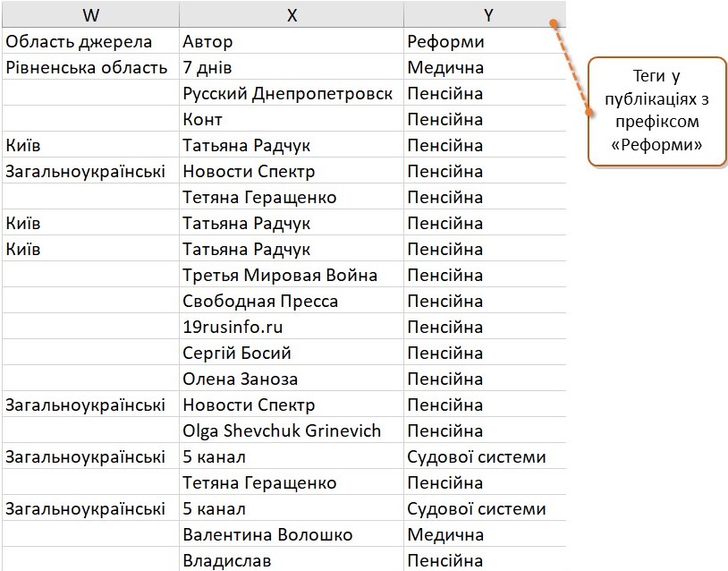728x571 pixels.
Task: Select 'Пенсійна' in the '19rusinfo.ru' row
Action: pos(485,327)
